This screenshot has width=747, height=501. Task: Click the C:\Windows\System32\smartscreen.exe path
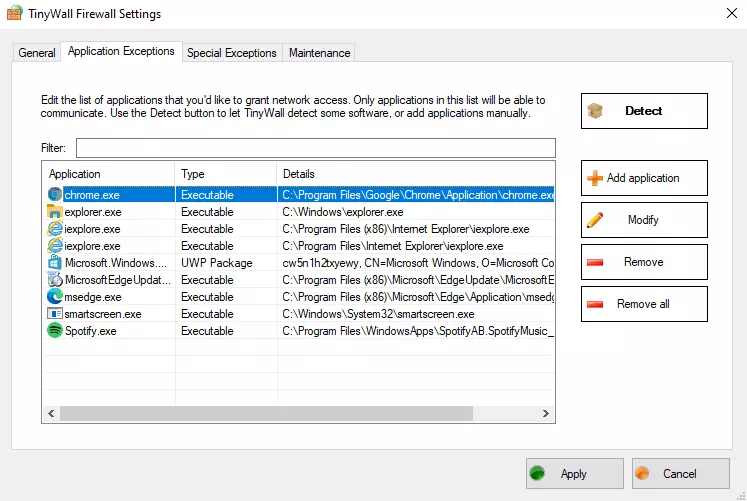coord(378,314)
